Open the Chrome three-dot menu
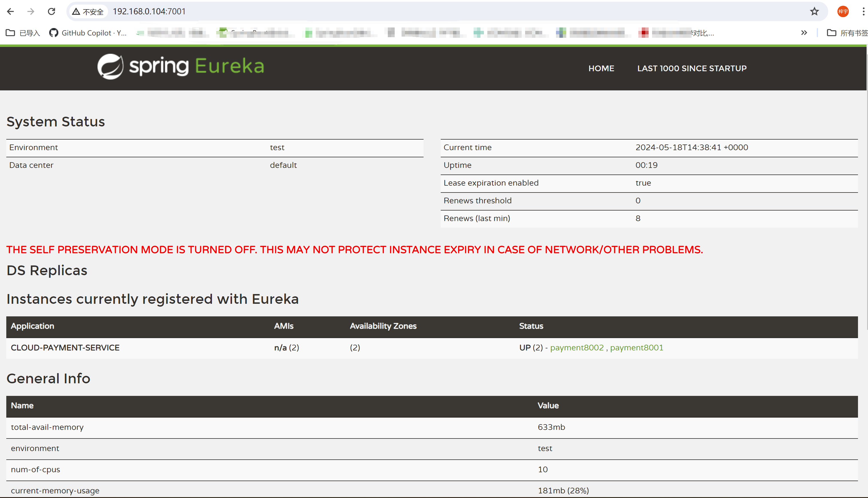Image resolution: width=868 pixels, height=498 pixels. click(x=863, y=11)
